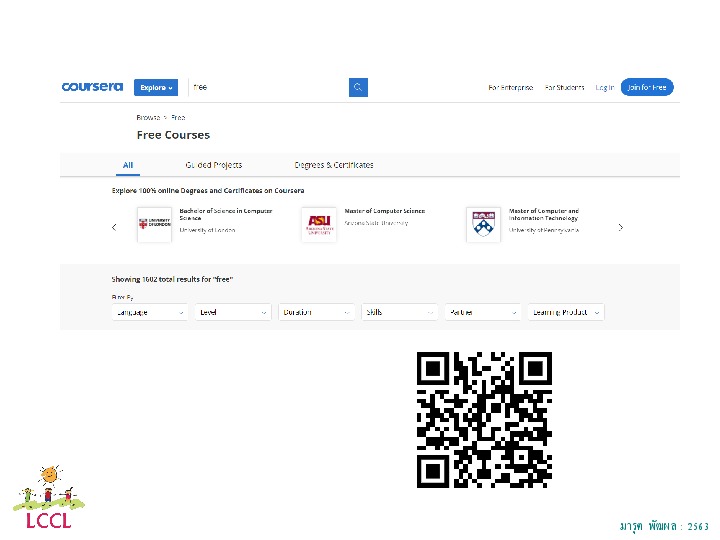Expand the Skills filter dropdown
720x540 pixels.
point(399,312)
